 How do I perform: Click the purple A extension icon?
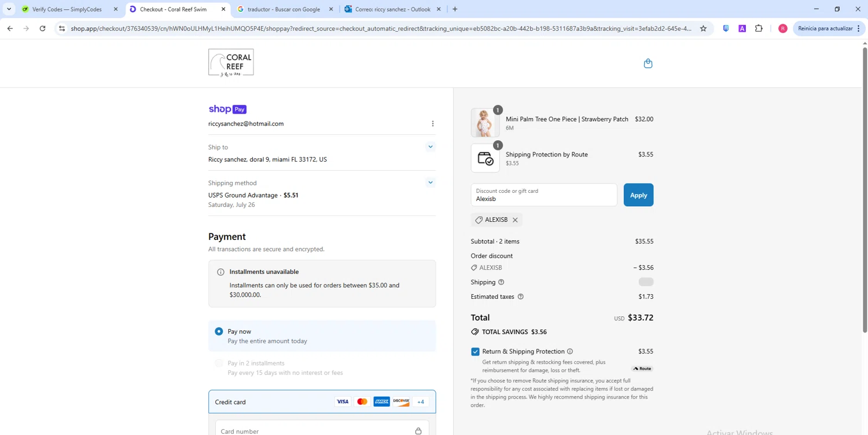[742, 28]
